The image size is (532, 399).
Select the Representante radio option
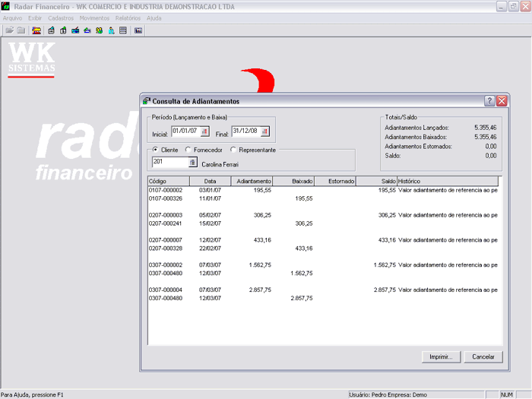pos(233,150)
